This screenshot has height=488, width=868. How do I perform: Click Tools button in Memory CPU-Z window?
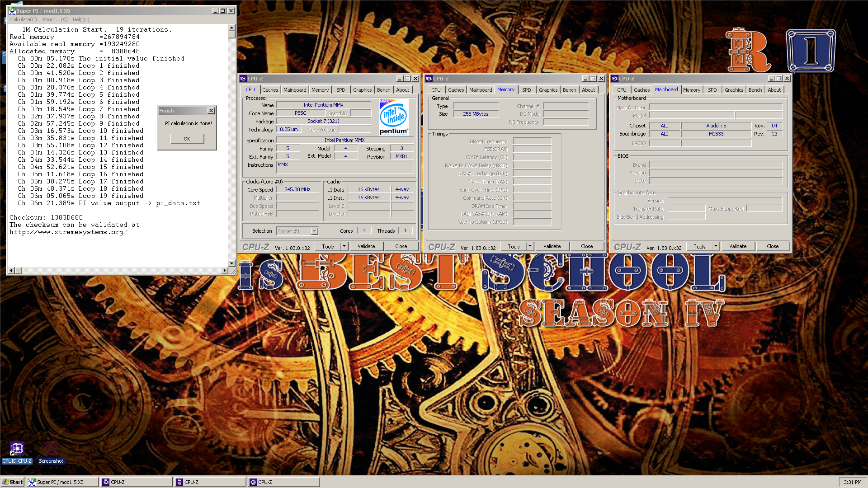click(x=514, y=247)
